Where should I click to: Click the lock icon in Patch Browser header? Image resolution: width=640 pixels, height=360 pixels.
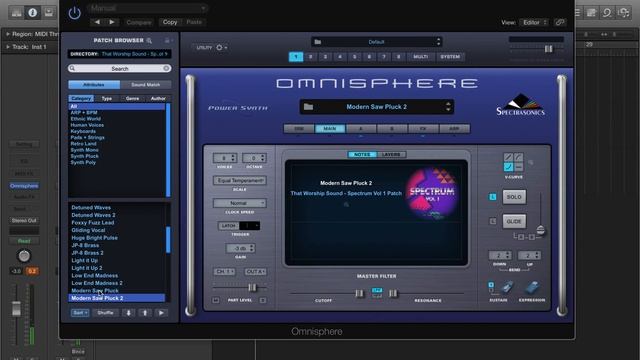[167, 40]
